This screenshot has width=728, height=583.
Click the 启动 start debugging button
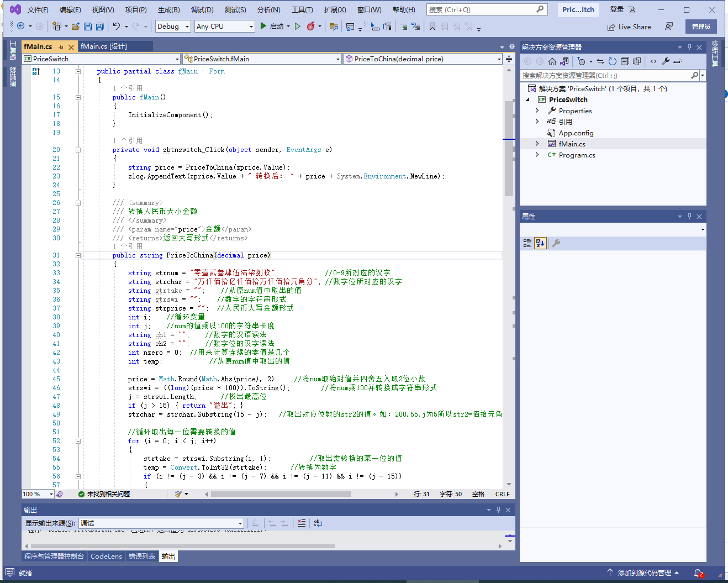point(272,26)
